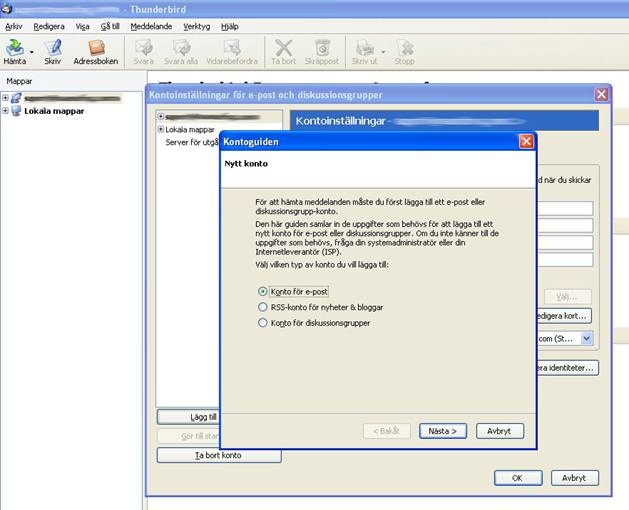Image resolution: width=629 pixels, height=510 pixels.
Task: Click the Skräppost junk icon
Action: click(322, 48)
